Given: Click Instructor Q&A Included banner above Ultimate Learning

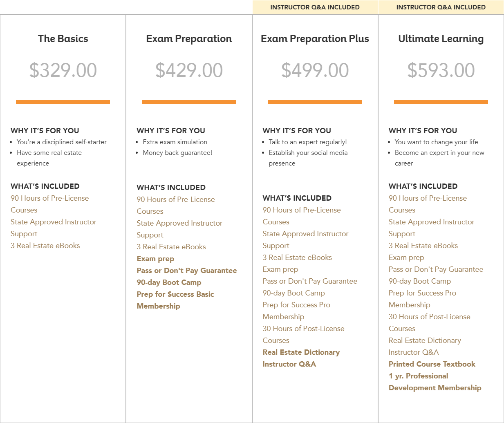Looking at the screenshot, I should tap(441, 7).
